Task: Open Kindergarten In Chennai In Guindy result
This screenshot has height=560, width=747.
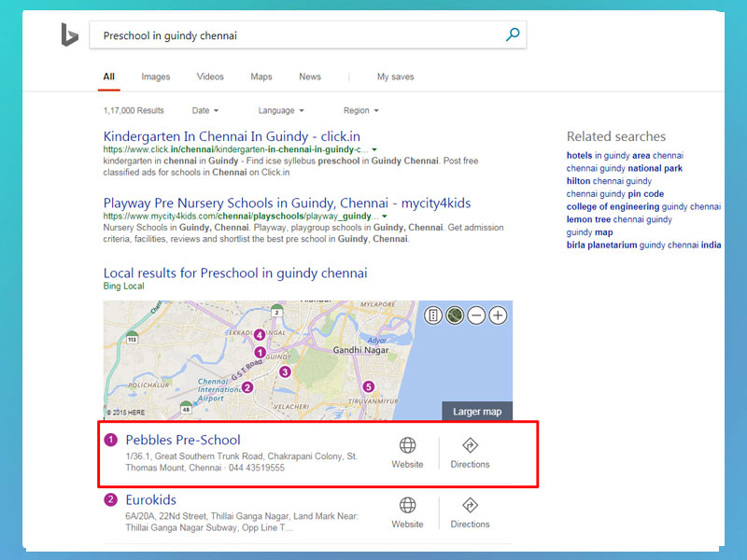Action: 232,136
